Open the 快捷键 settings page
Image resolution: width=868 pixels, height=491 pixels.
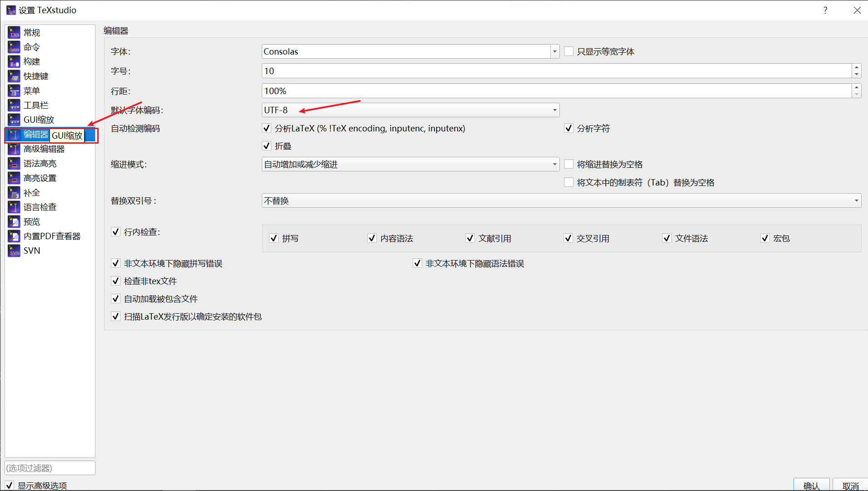36,76
